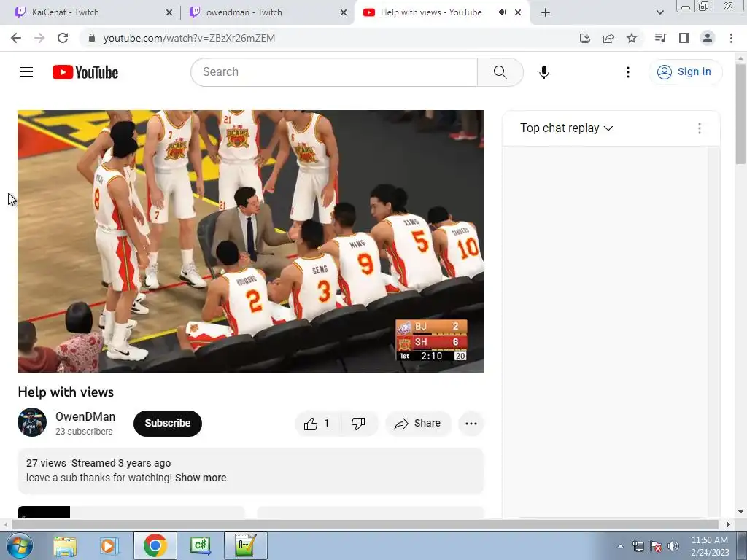Go forward with browser forward arrow
Screen dimensions: 747x560
click(39, 38)
